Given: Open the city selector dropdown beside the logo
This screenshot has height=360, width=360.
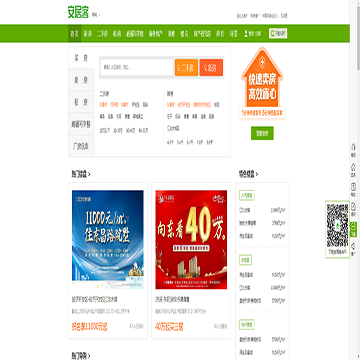Looking at the screenshot, I should 96,15.
